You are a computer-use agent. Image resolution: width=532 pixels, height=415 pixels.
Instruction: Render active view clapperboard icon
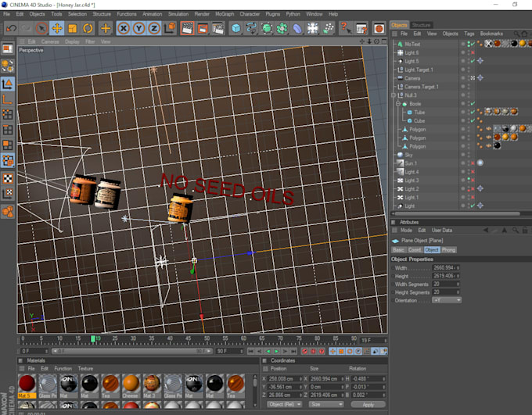coord(187,28)
